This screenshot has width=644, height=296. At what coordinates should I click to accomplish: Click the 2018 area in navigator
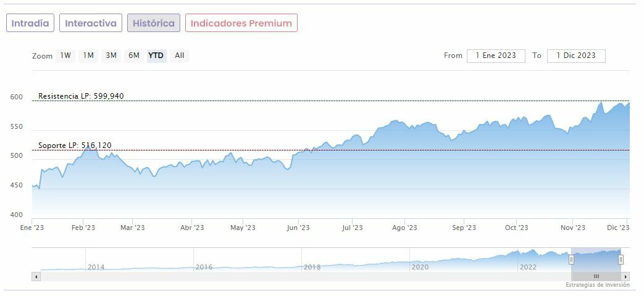click(x=312, y=262)
